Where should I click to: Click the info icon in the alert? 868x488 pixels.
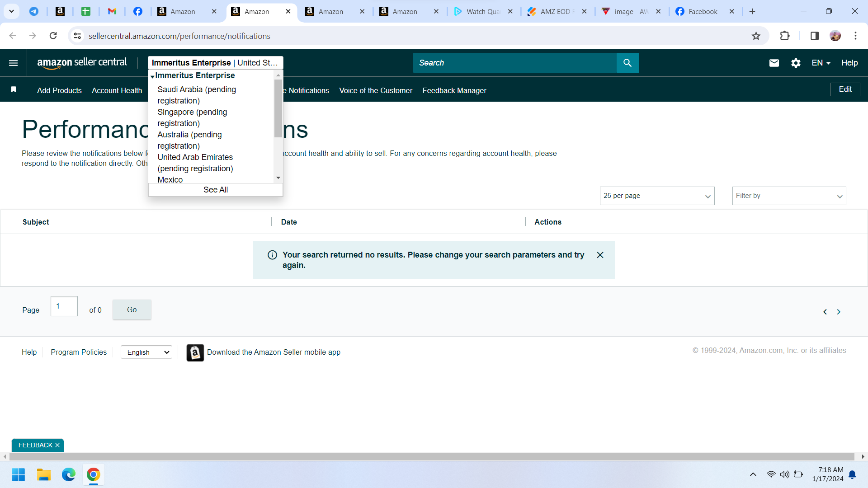coord(272,255)
